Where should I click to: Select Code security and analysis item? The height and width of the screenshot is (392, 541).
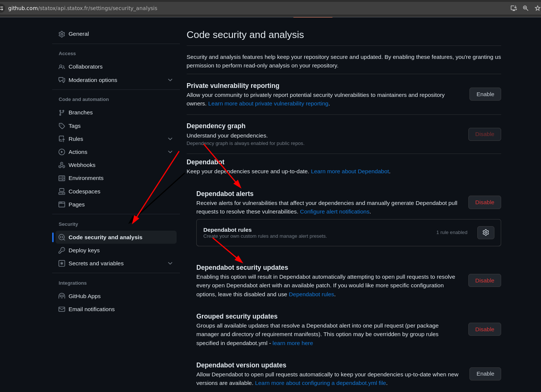click(116, 237)
